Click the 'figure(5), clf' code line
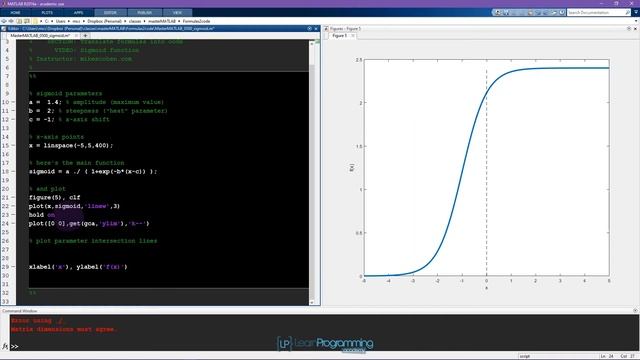The image size is (640, 360). click(55, 198)
